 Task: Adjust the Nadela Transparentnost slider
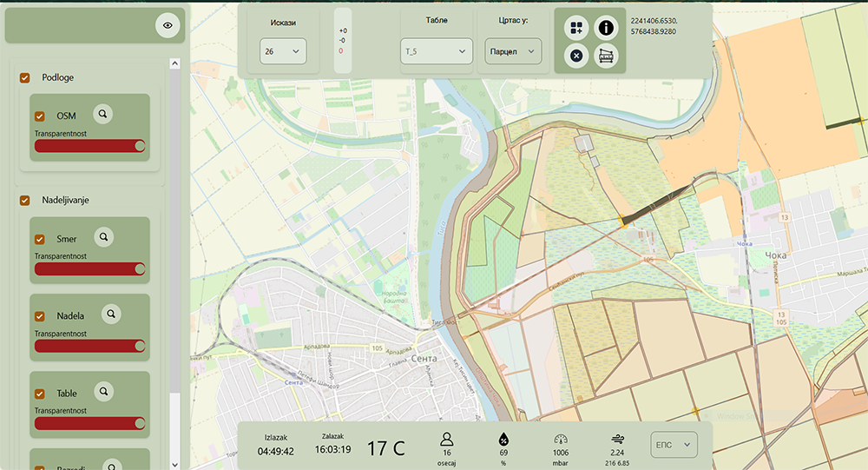pyautogui.click(x=89, y=346)
